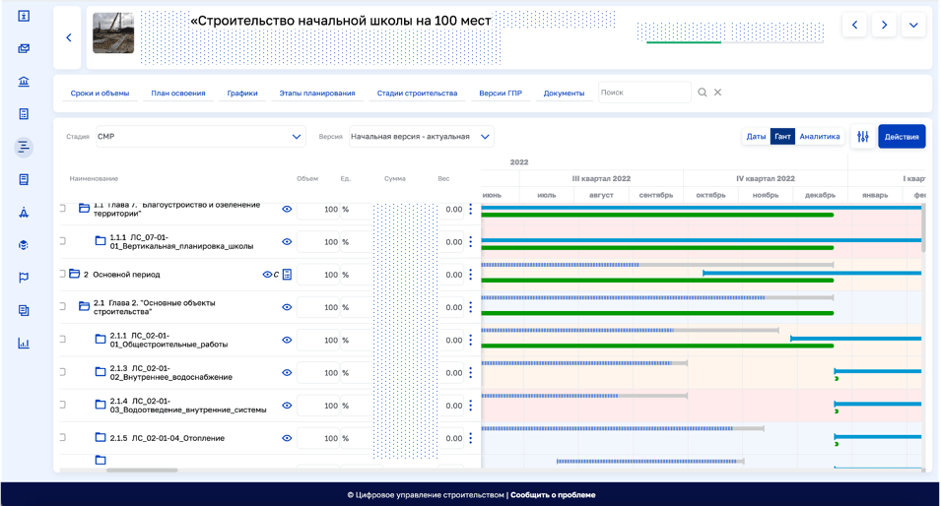941x506 pixels.
Task: Switch to the Графики tab
Action: [x=242, y=93]
